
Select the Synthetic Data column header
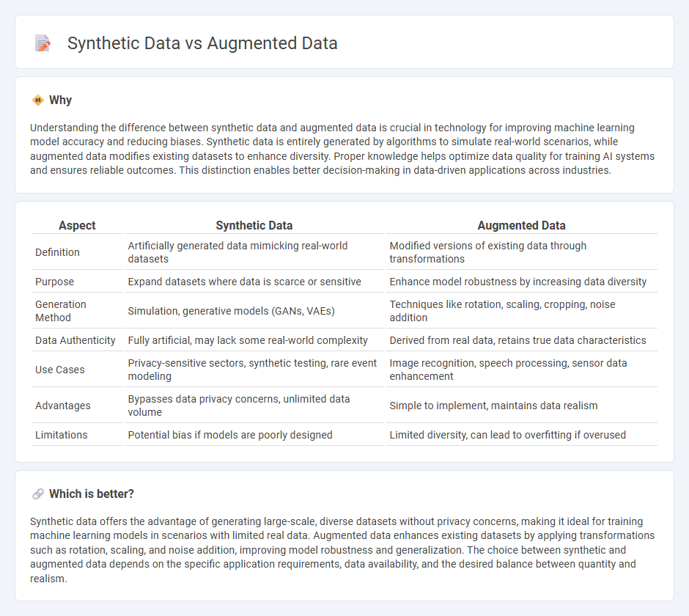(x=254, y=226)
